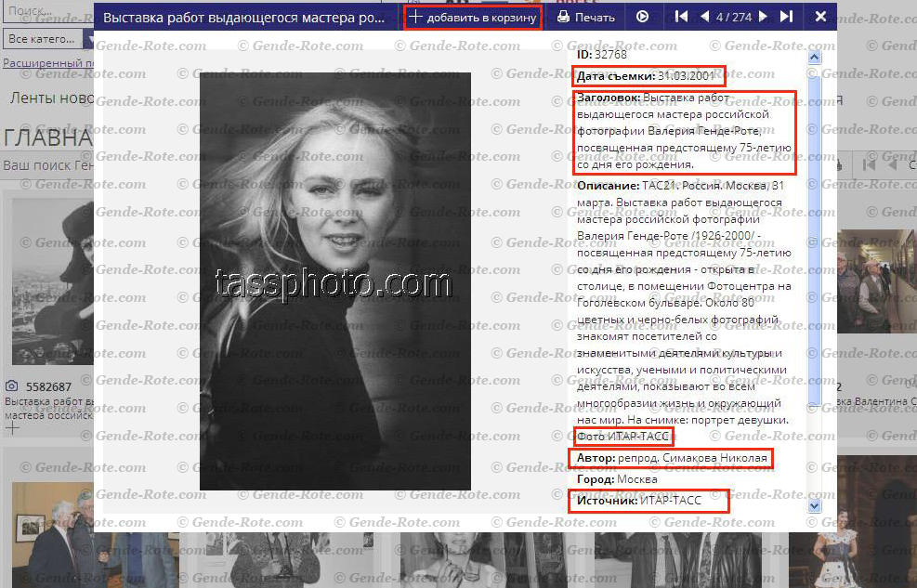Skip to the last image in the set
The image size is (917, 588).
(784, 16)
